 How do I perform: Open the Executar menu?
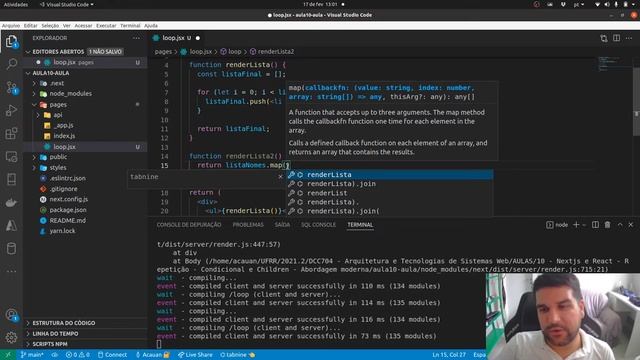tap(106, 25)
